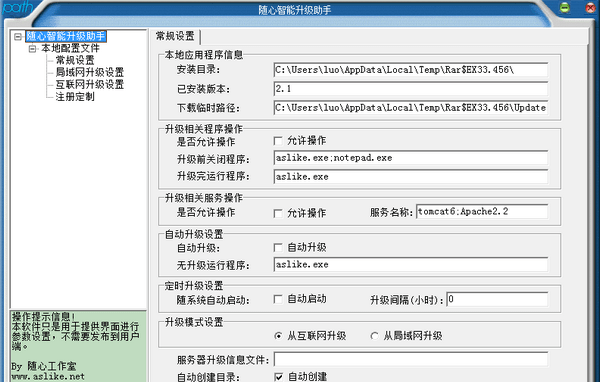This screenshot has width=601, height=382.
Task: Collapse the 本地配置文件 tree node
Action: pyautogui.click(x=33, y=49)
